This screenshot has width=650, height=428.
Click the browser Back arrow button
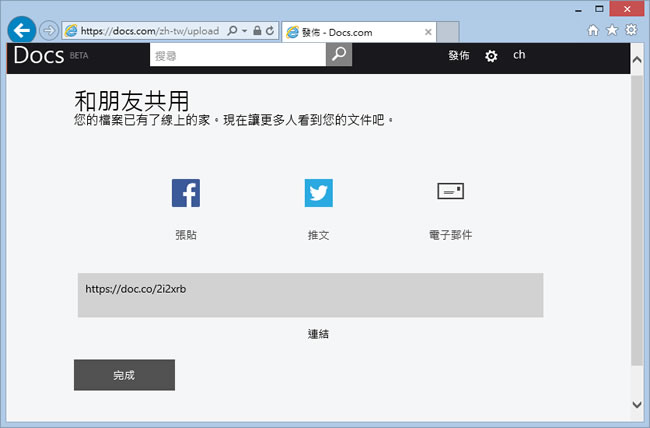coord(22,30)
